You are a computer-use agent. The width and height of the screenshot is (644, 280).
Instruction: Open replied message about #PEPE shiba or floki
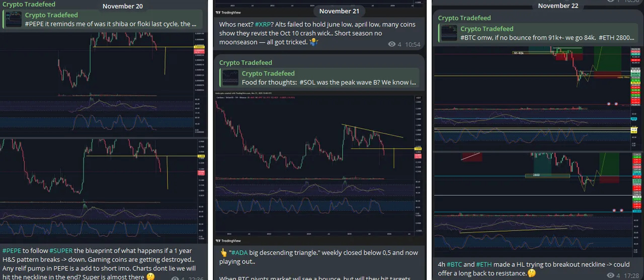point(103,20)
